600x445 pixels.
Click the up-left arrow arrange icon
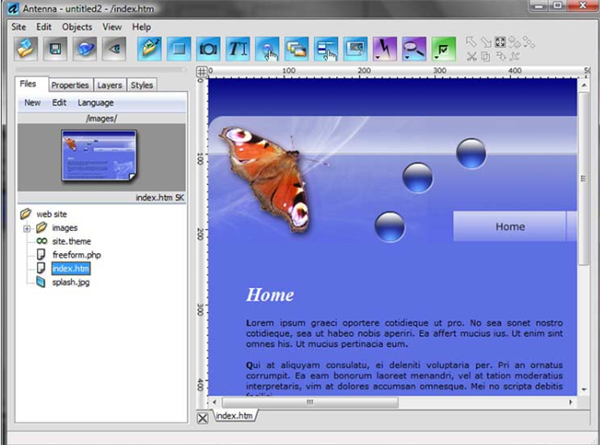(x=471, y=42)
